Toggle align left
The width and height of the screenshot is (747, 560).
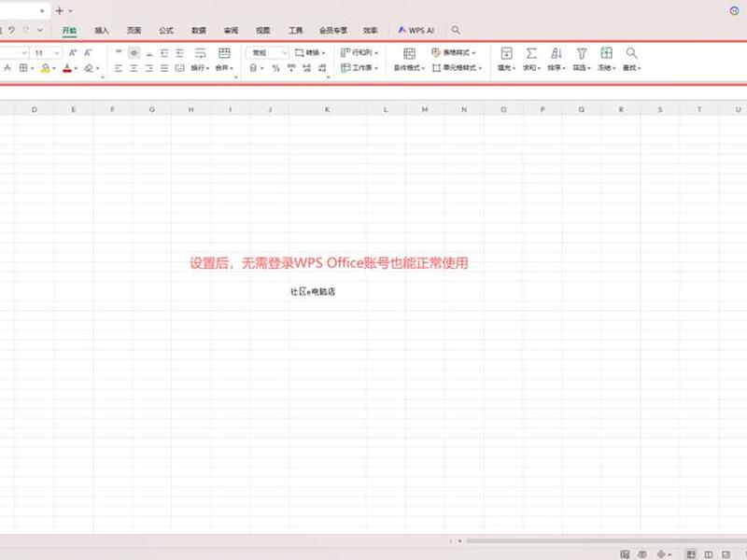coord(119,68)
